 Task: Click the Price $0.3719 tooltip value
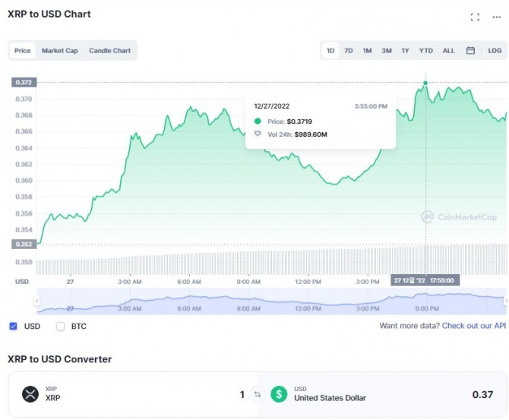click(x=299, y=122)
